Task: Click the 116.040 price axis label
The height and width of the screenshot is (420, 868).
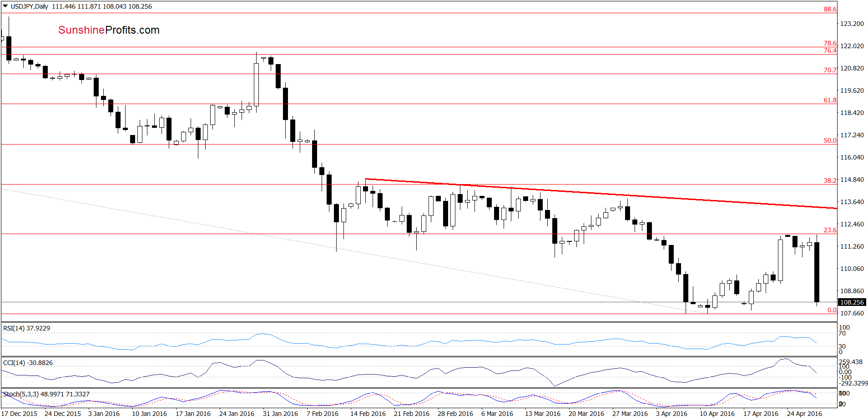Action: 852,157
